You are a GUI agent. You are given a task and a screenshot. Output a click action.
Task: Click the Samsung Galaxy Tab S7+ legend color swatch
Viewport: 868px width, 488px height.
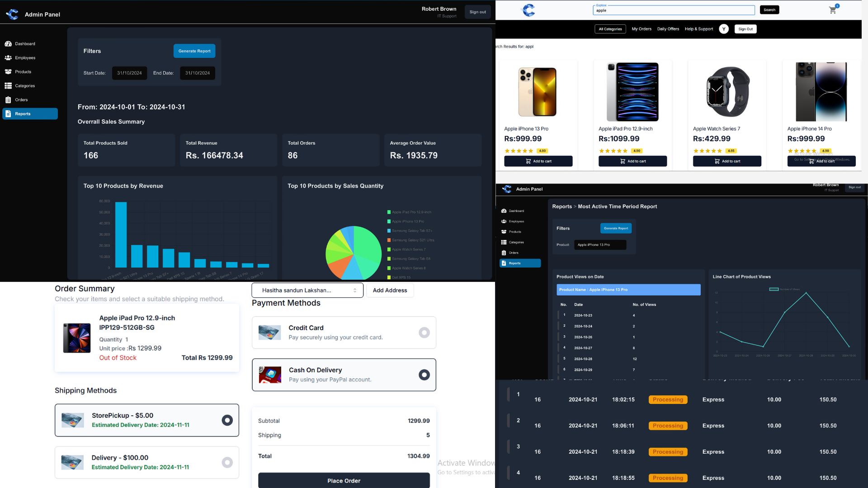click(x=389, y=231)
